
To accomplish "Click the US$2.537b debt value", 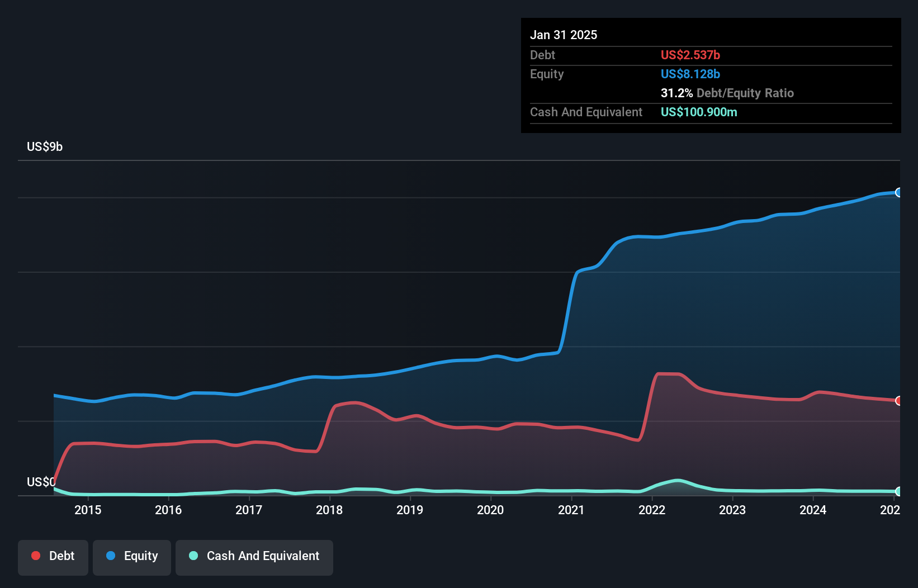I will [x=690, y=55].
